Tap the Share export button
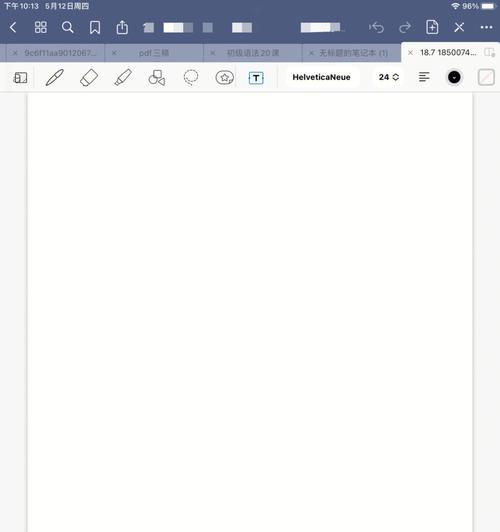500x532 pixels. pos(122,27)
